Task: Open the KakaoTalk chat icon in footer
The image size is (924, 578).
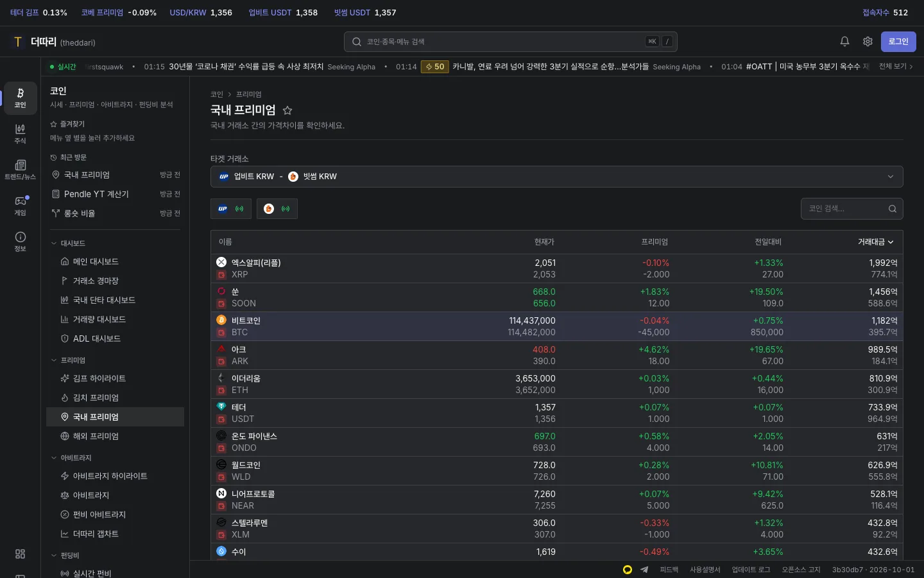Action: [628, 570]
